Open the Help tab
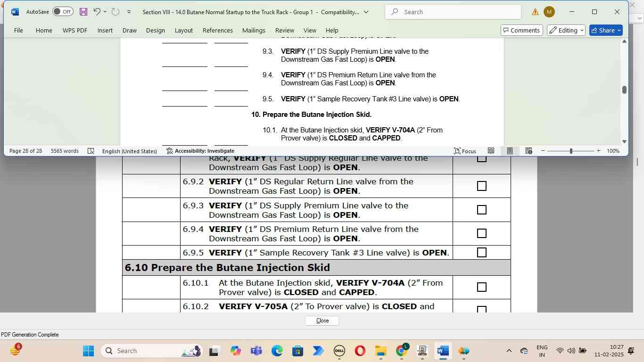This screenshot has width=644, height=362. click(x=332, y=30)
